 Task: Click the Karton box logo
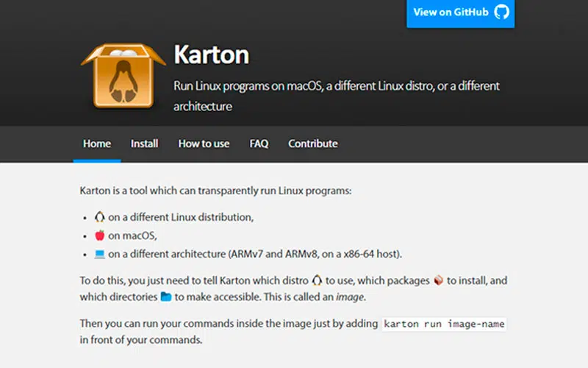(123, 76)
